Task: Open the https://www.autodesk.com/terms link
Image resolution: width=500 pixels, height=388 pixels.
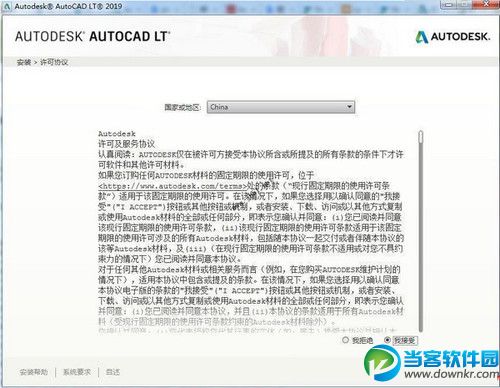Action: [173, 186]
